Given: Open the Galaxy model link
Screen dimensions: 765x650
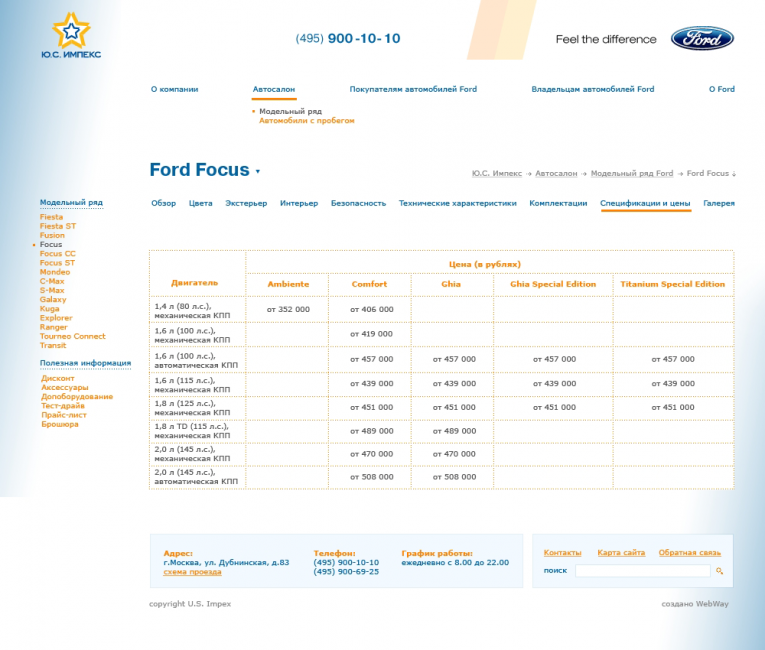Looking at the screenshot, I should (x=53, y=300).
